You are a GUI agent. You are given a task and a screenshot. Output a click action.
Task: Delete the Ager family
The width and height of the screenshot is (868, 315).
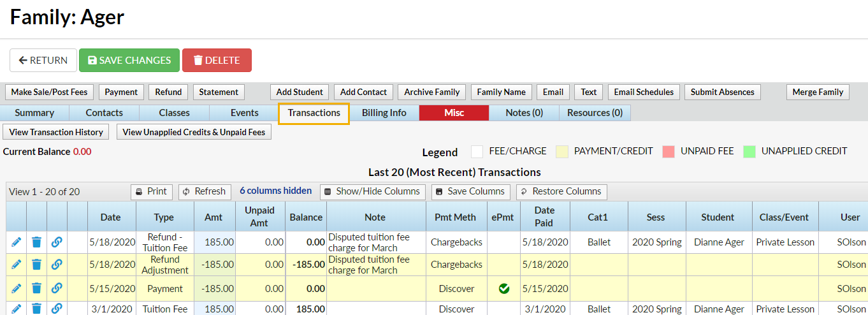[x=217, y=60]
